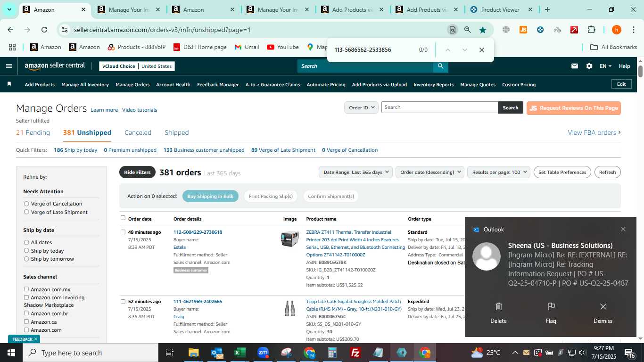Click the zoom magnifier in address bar

pyautogui.click(x=467, y=30)
